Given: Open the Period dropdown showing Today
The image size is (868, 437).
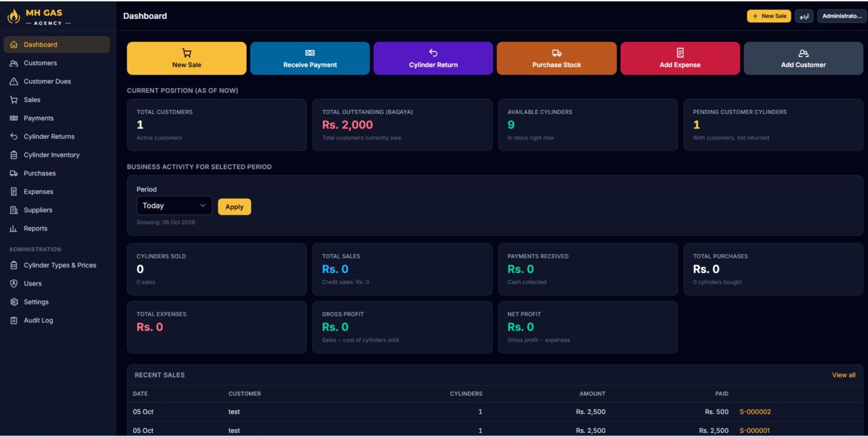Looking at the screenshot, I should [x=174, y=205].
